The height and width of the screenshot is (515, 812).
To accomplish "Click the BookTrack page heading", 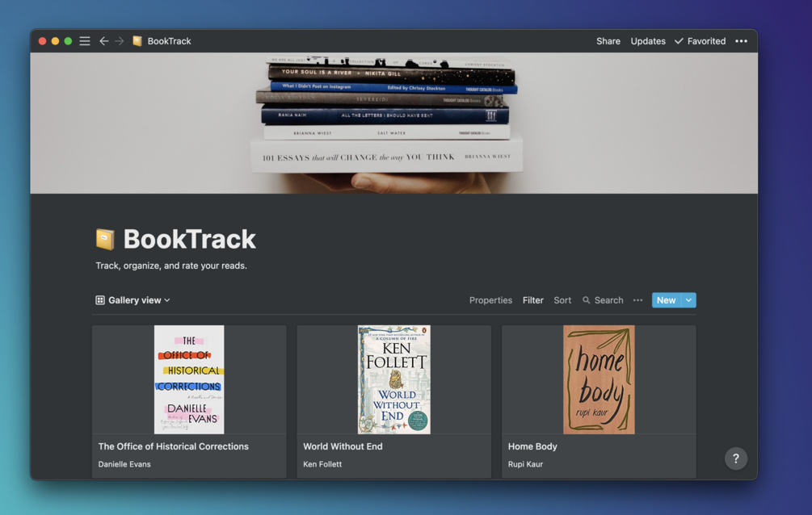I will pyautogui.click(x=190, y=239).
